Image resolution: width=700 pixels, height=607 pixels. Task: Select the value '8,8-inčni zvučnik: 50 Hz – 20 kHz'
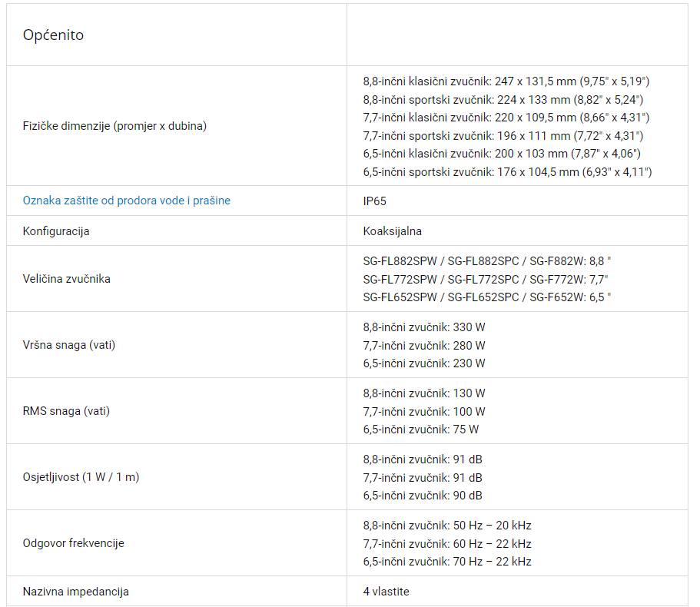click(x=447, y=526)
